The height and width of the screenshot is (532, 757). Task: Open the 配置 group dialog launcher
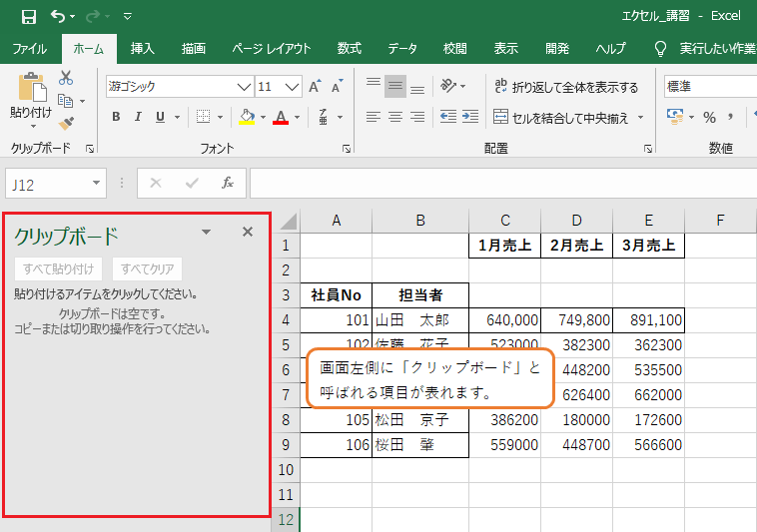(648, 149)
